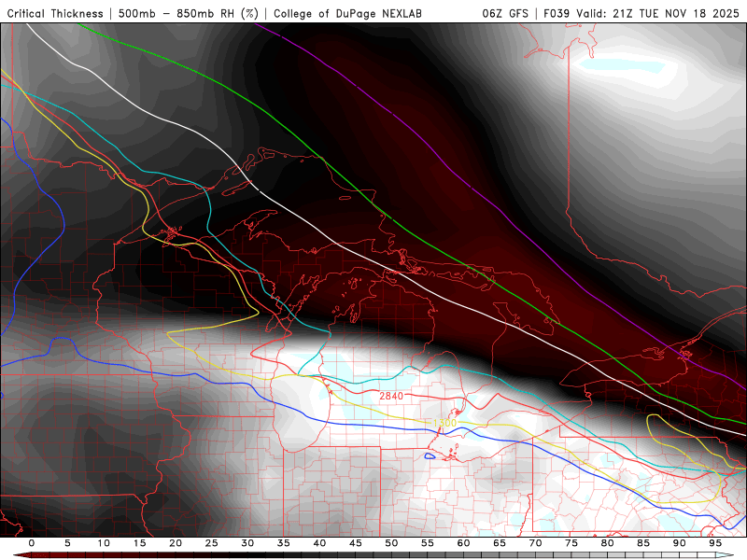
Task: Click the yellow "1300" contour label
Action: 444,423
